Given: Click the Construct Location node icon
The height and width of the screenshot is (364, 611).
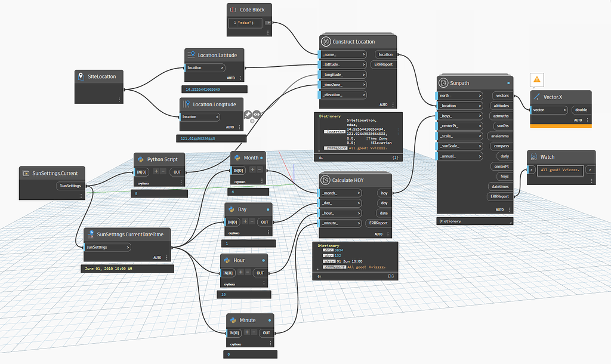Looking at the screenshot, I should [x=326, y=41].
